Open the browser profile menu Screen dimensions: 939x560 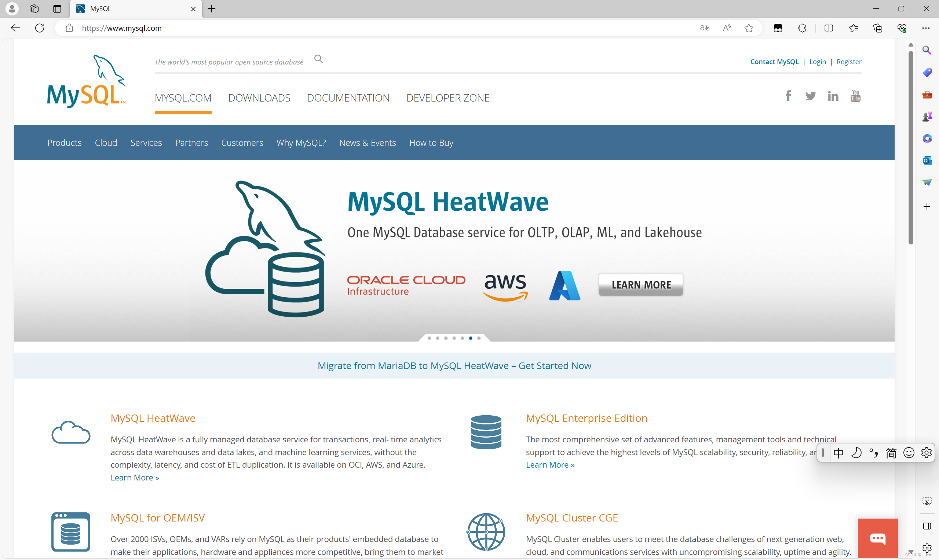11,9
